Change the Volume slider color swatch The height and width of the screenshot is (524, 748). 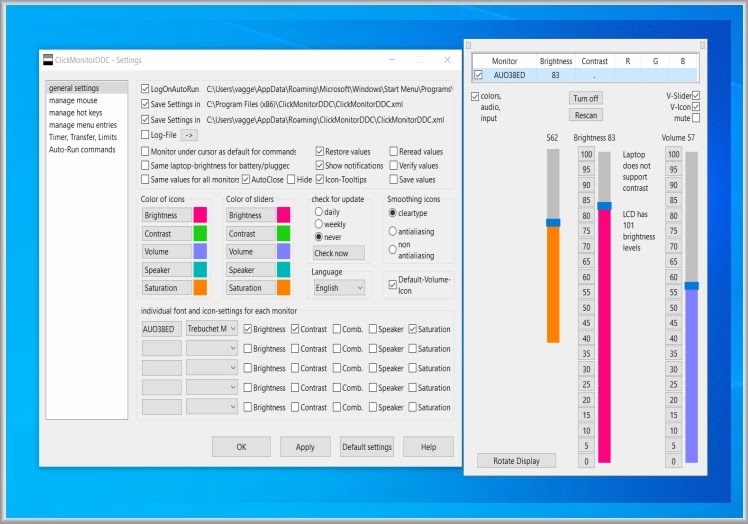coord(283,252)
